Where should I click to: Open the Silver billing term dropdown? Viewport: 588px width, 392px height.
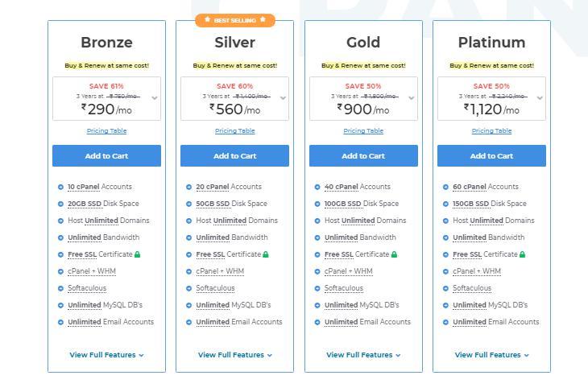283,98
